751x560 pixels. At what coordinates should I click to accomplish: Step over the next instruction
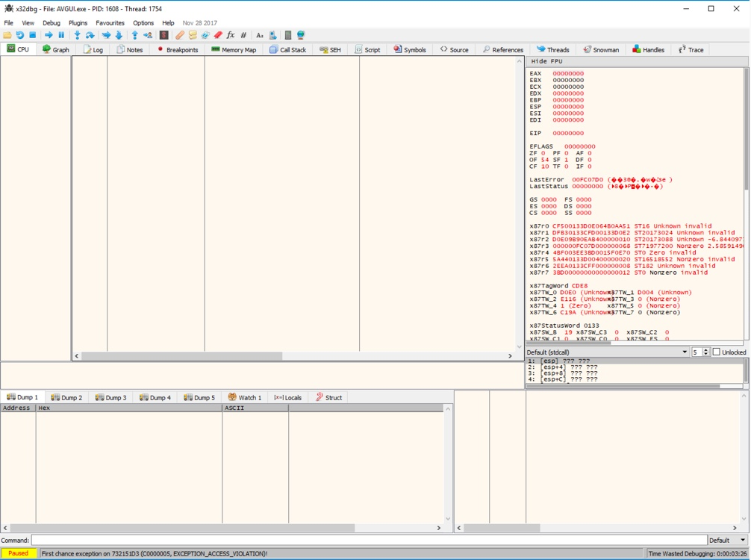[x=90, y=34]
